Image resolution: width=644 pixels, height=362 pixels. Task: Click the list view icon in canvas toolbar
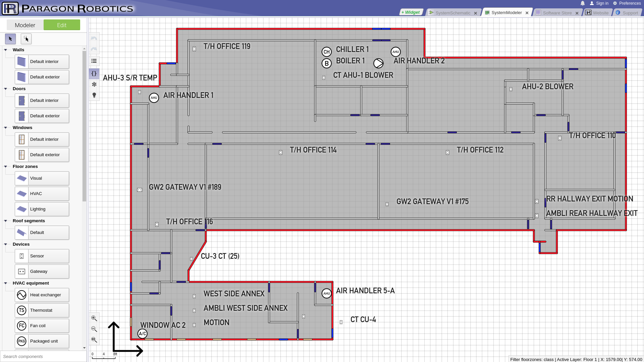(x=94, y=61)
